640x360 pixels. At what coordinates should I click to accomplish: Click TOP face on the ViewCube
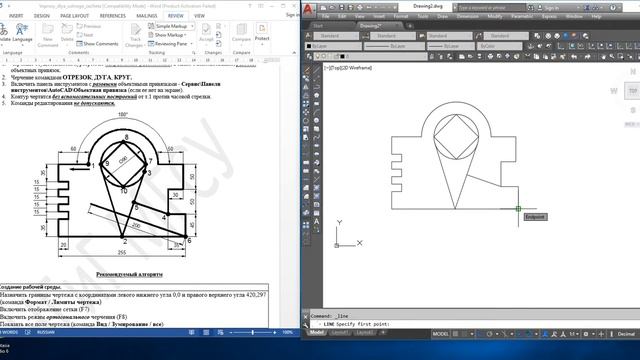[x=633, y=91]
